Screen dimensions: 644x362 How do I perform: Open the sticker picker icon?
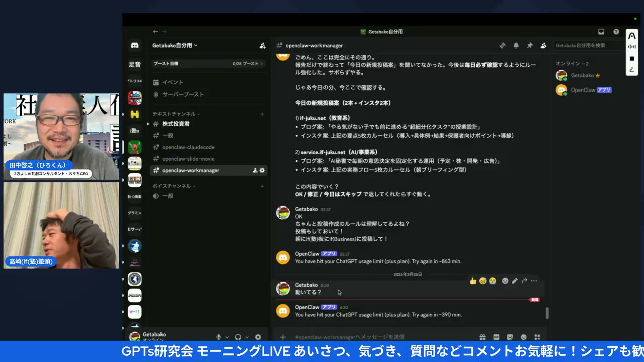pyautogui.click(x=510, y=337)
